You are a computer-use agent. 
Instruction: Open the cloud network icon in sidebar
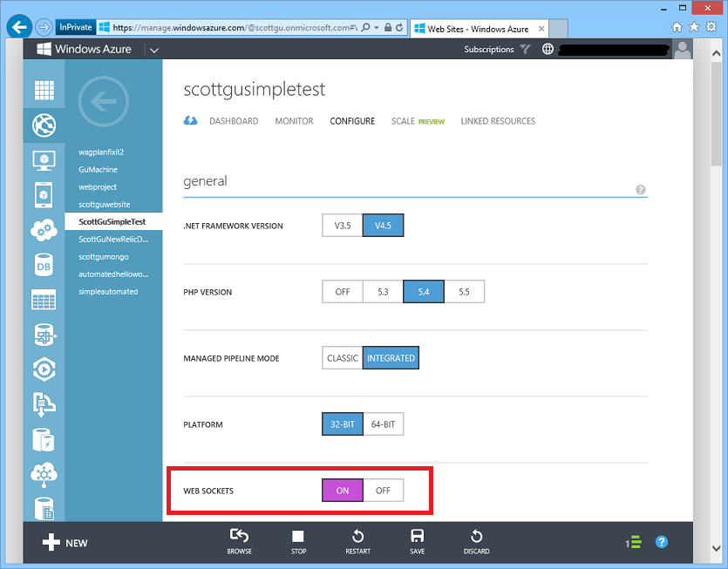pos(44,474)
